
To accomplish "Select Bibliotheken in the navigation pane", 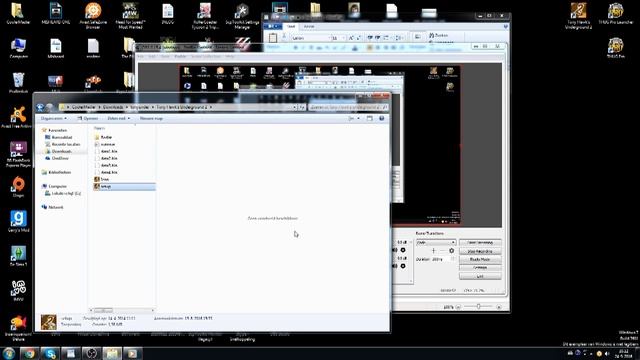I will (60, 173).
